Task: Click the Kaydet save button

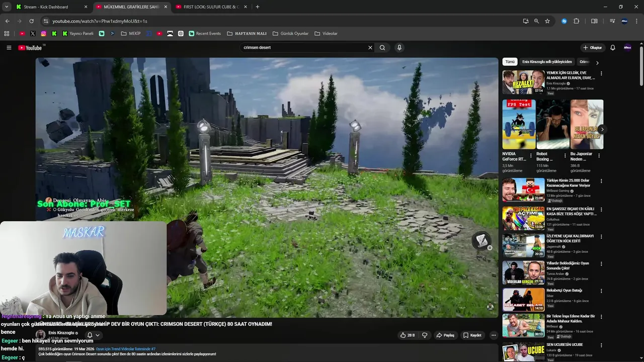Action: pyautogui.click(x=472, y=335)
